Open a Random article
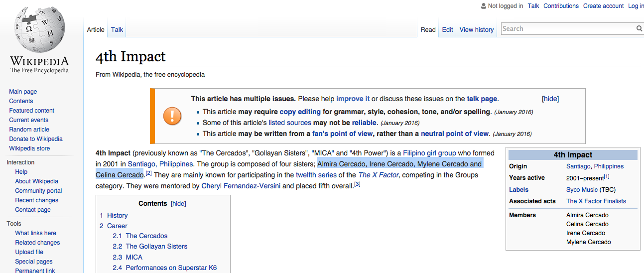This screenshot has height=273, width=644. tap(29, 130)
